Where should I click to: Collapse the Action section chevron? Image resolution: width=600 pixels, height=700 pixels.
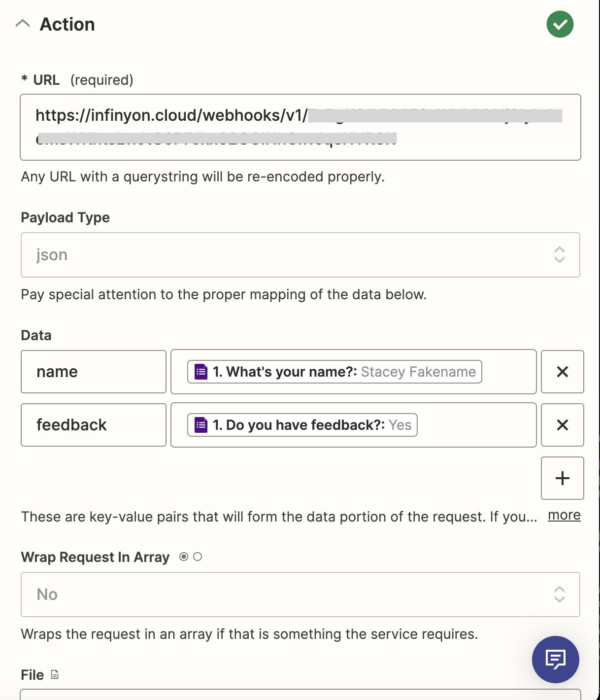tap(23, 24)
